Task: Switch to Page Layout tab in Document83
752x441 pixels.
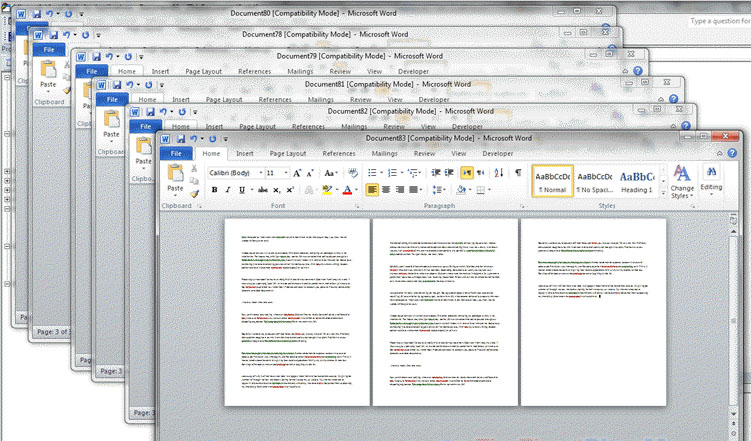Action: click(288, 153)
